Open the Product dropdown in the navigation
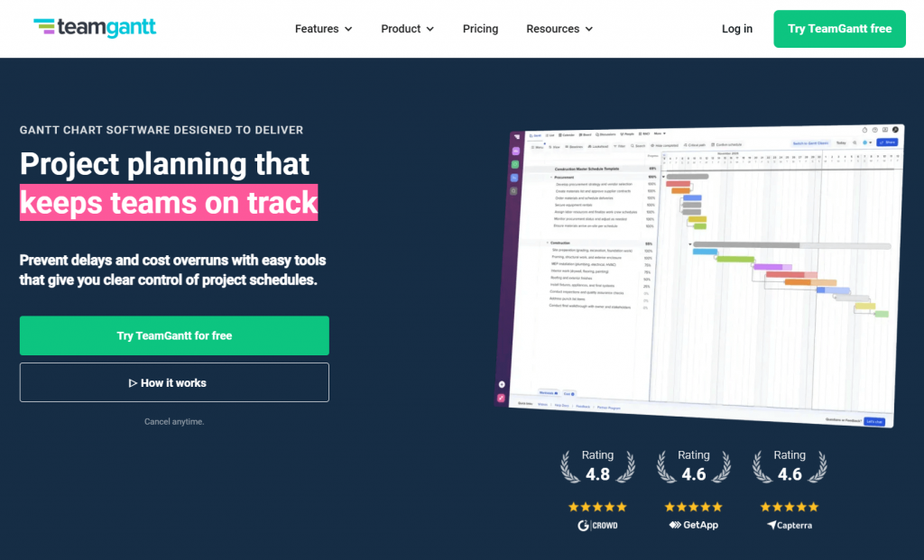The width and height of the screenshot is (924, 560). point(407,29)
